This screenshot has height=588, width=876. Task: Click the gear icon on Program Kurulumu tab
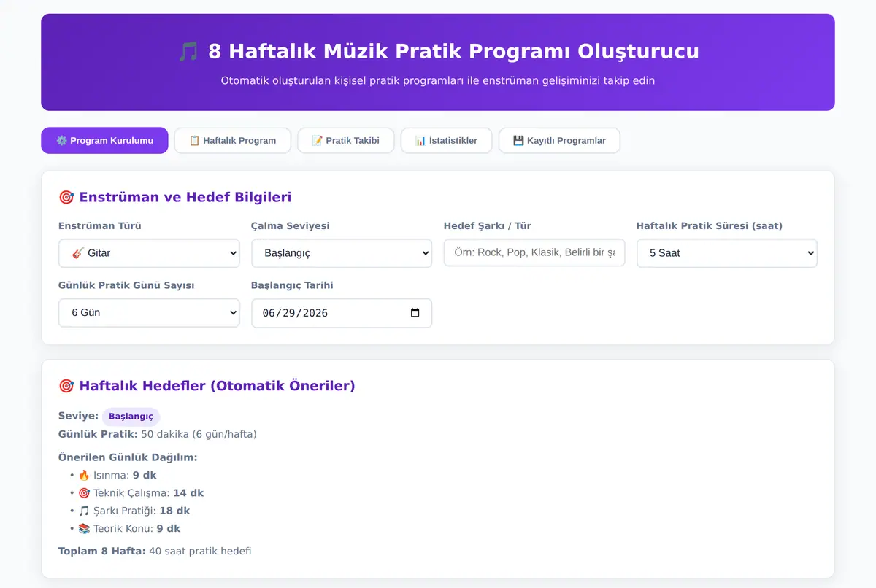click(x=61, y=141)
